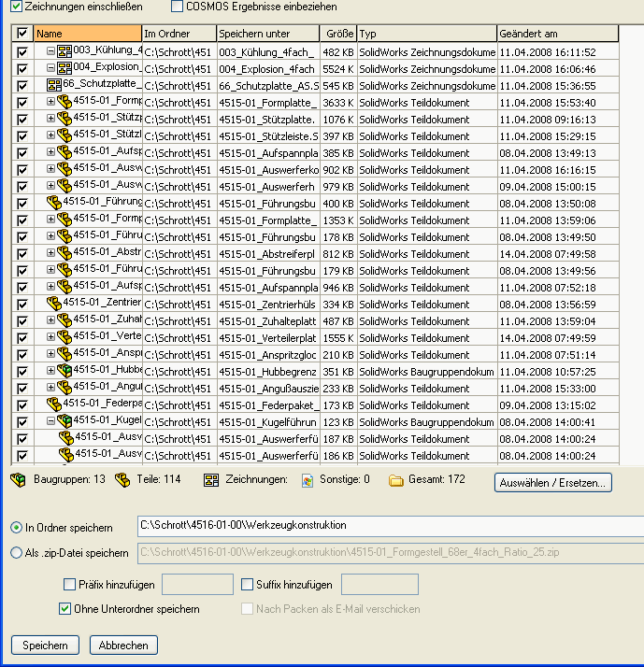Click part icon of 4515-01_Abstreiferpl row
This screenshot has height=667, width=644.
click(64, 253)
